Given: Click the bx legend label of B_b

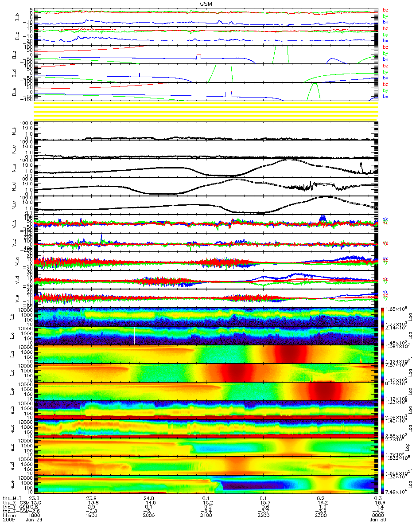Looking at the screenshot, I should coord(385,22).
